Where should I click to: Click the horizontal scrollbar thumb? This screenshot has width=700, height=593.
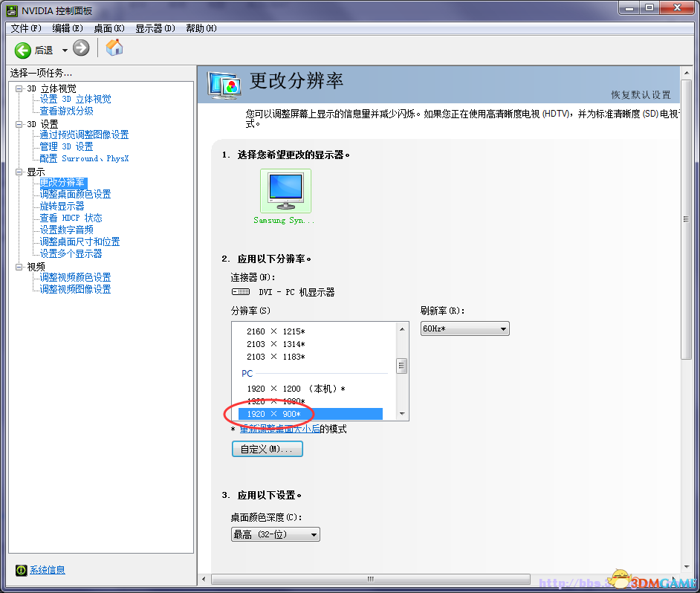[x=371, y=579]
